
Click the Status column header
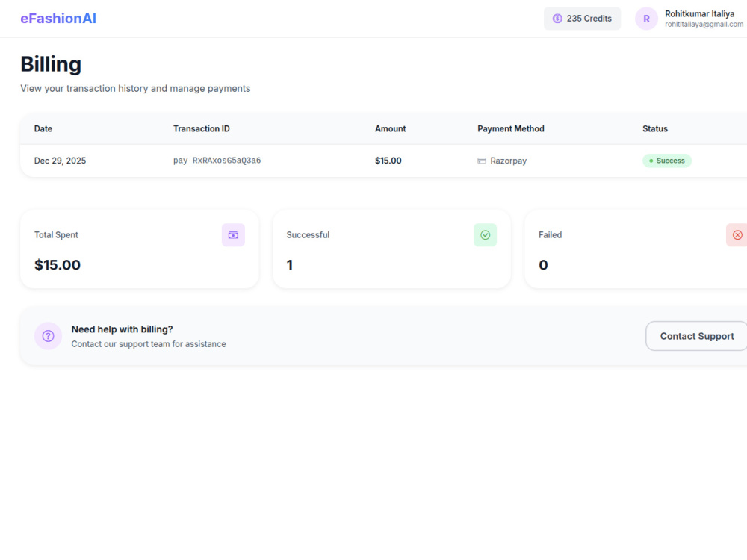pos(655,128)
